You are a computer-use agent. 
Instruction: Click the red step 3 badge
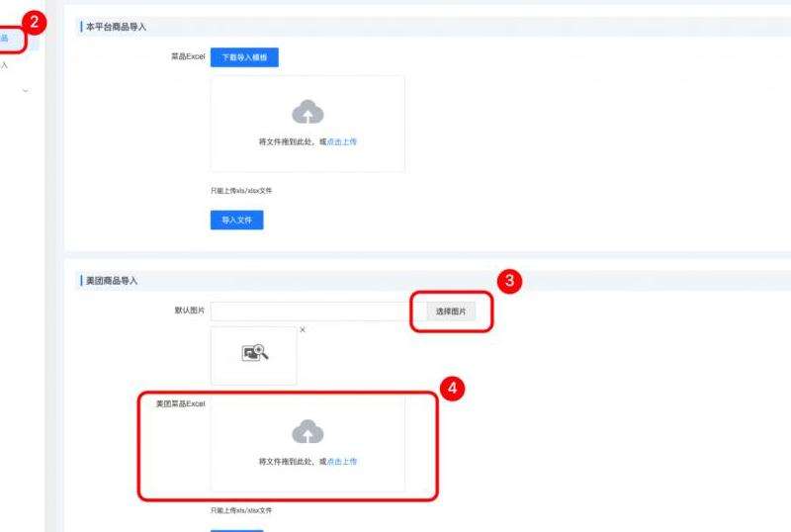click(508, 281)
